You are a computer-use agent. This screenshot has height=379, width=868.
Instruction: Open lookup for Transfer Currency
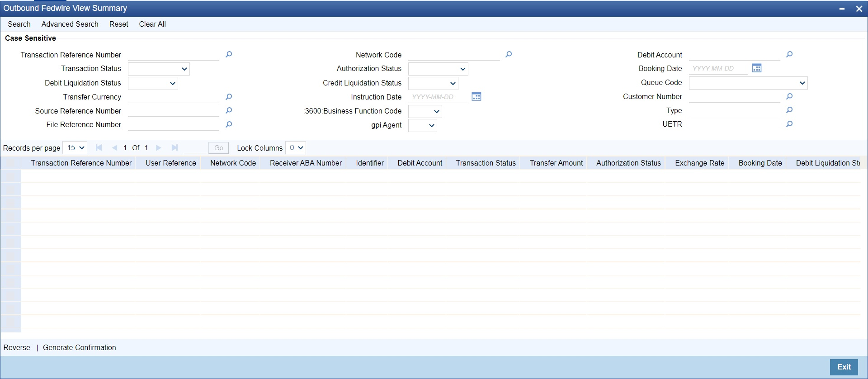229,97
